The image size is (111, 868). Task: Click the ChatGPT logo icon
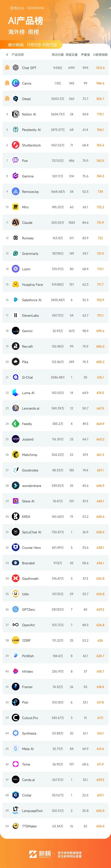15,68
